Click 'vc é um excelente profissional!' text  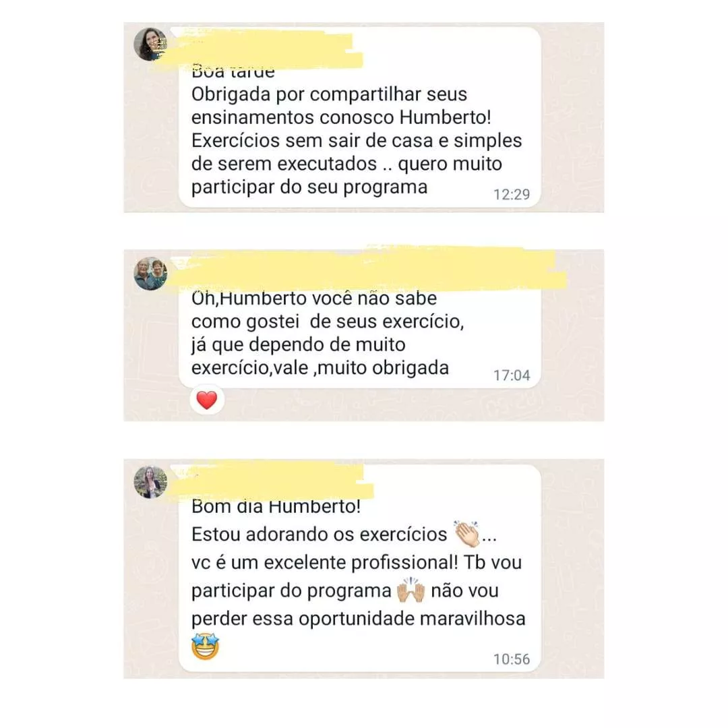pyautogui.click(x=324, y=563)
